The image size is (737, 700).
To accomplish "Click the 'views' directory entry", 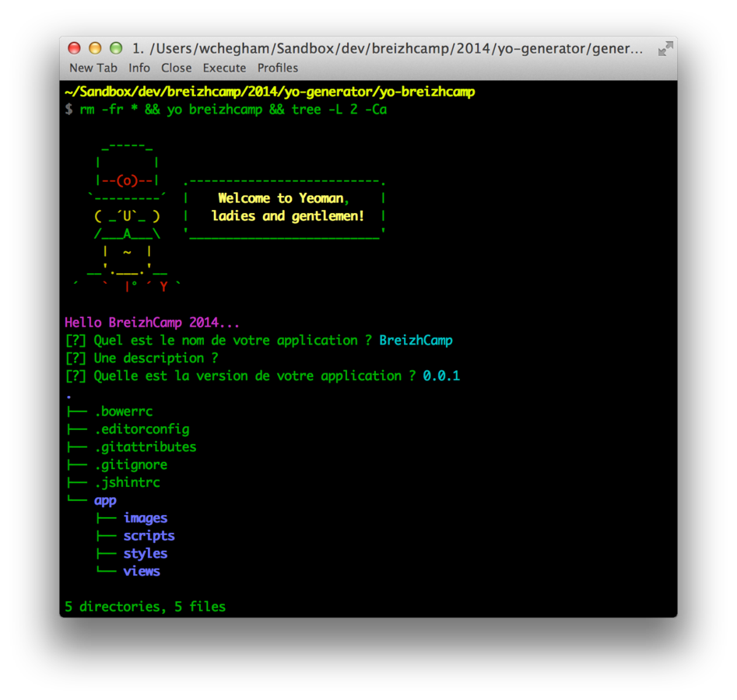I will (142, 571).
